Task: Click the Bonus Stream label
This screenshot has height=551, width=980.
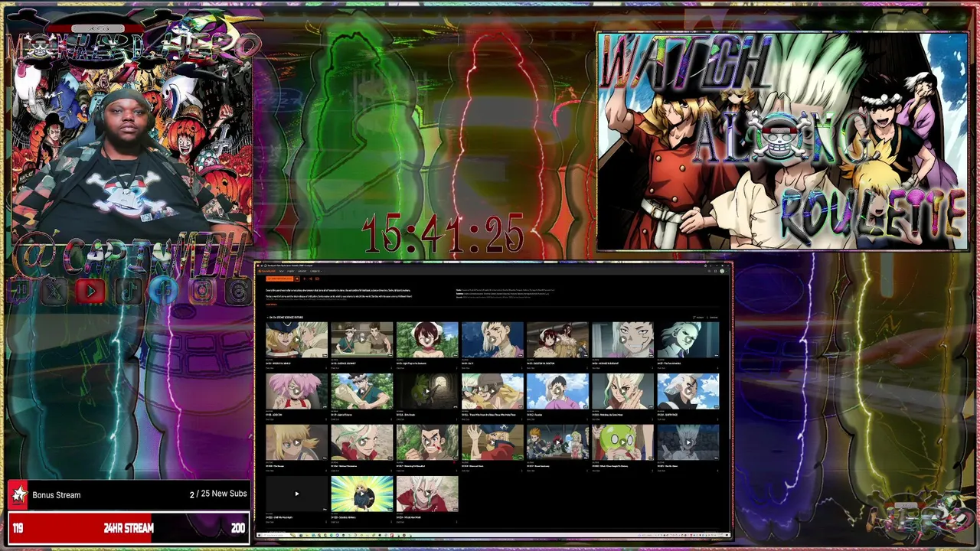Action: point(57,495)
